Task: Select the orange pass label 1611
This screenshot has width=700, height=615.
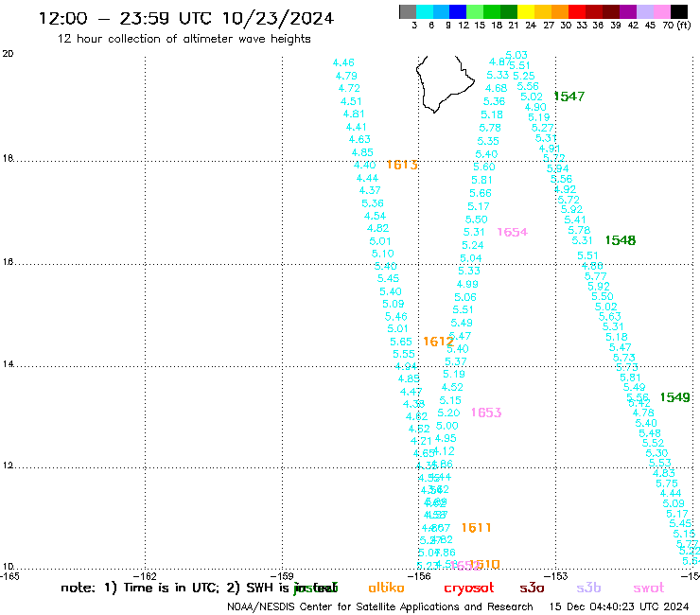Action: point(476,527)
